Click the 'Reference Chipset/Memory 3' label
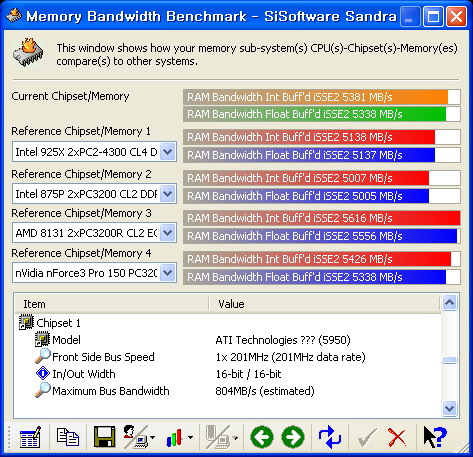Image resolution: width=473 pixels, height=457 pixels. pyautogui.click(x=81, y=213)
